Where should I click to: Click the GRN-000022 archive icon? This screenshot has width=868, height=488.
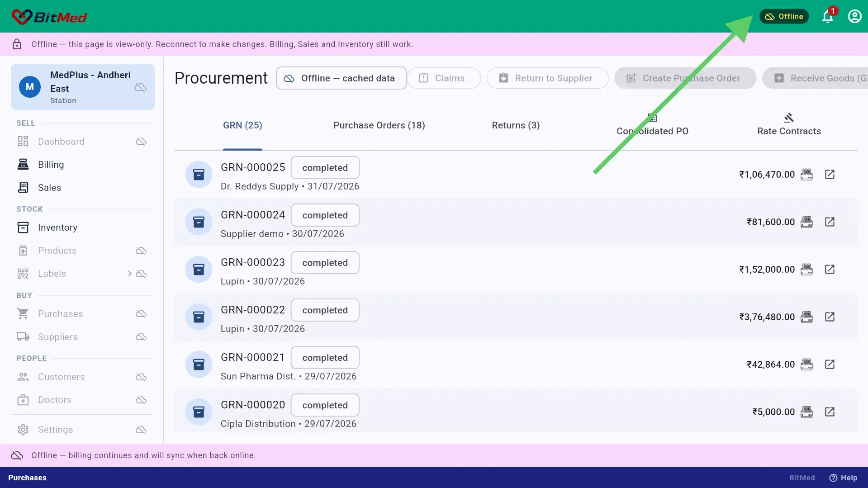coord(199,317)
